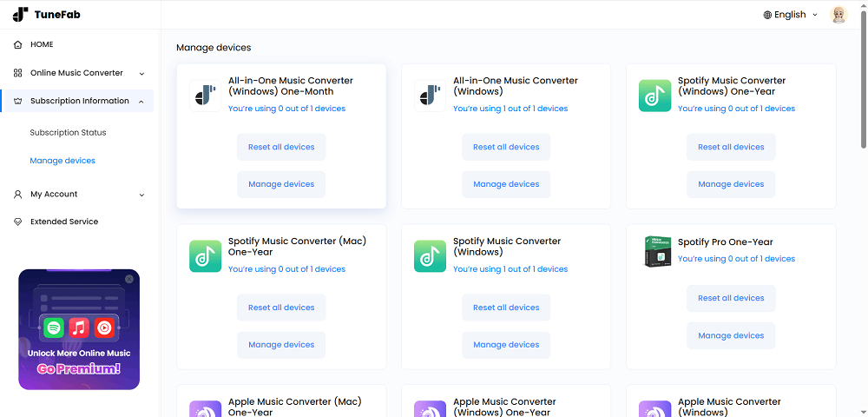This screenshot has height=417, width=868.
Task: Open the user avatar profile picture
Action: coord(838,15)
